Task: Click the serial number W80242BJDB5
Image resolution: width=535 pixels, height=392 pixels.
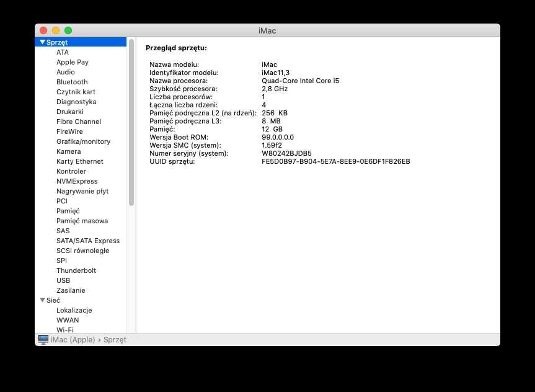Action: pos(286,153)
